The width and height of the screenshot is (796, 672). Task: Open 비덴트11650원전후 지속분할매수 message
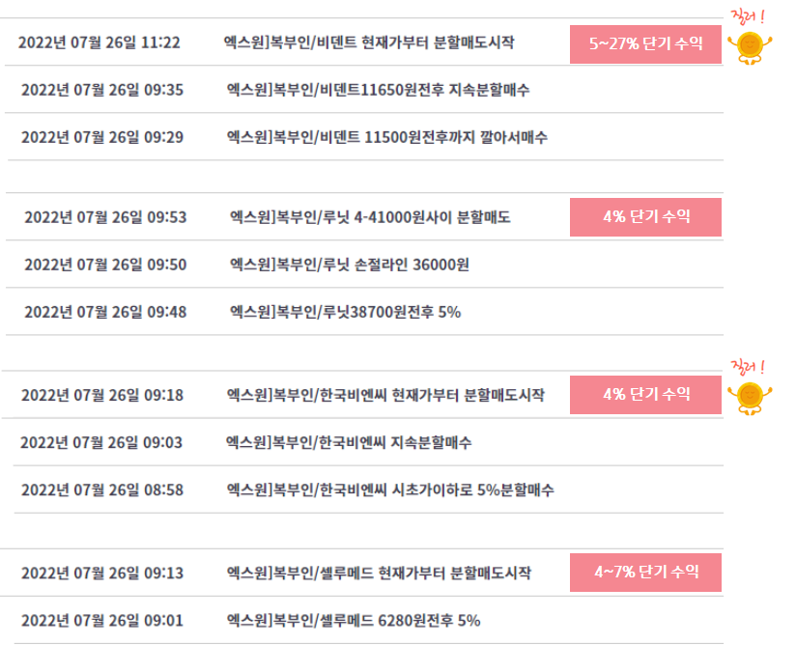[378, 90]
